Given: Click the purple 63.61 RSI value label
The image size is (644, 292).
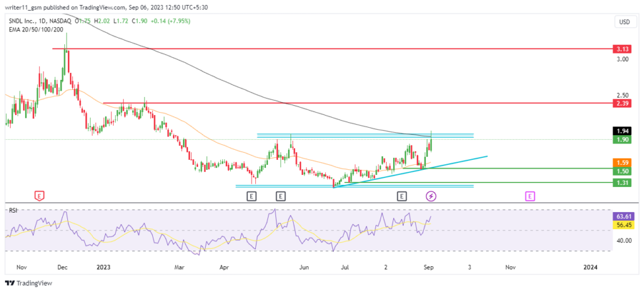Looking at the screenshot, I should tap(622, 215).
